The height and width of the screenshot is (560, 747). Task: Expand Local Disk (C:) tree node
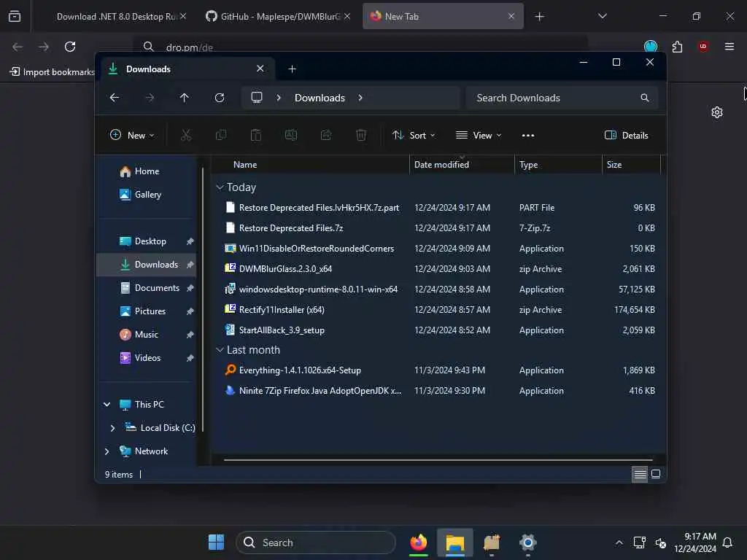click(x=112, y=427)
